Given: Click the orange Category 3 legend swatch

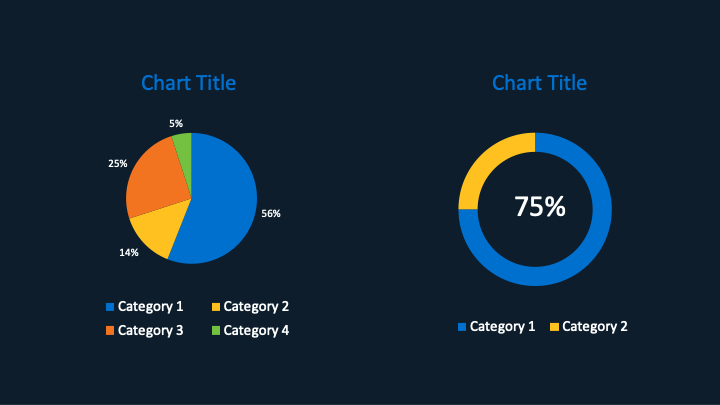Looking at the screenshot, I should point(110,331).
